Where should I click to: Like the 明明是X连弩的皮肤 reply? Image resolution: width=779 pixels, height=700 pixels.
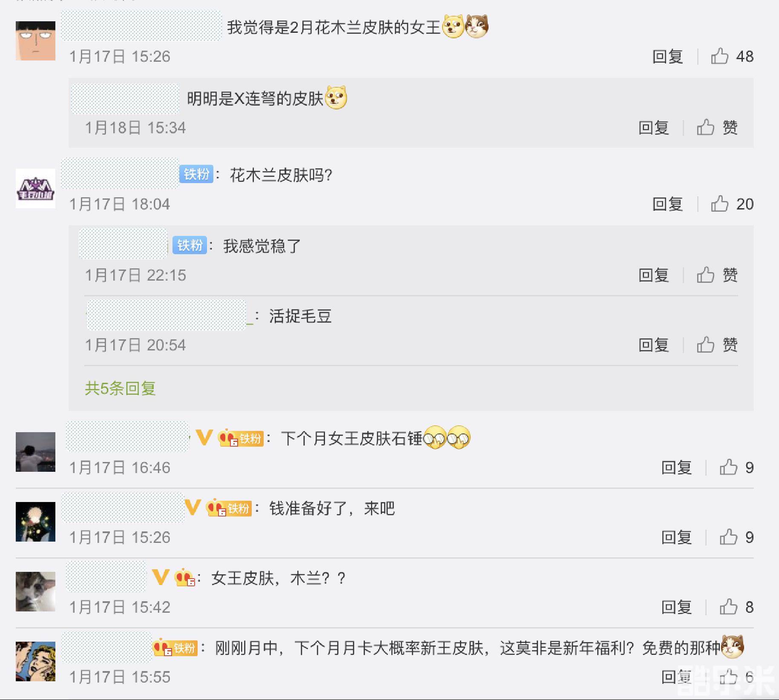(717, 127)
